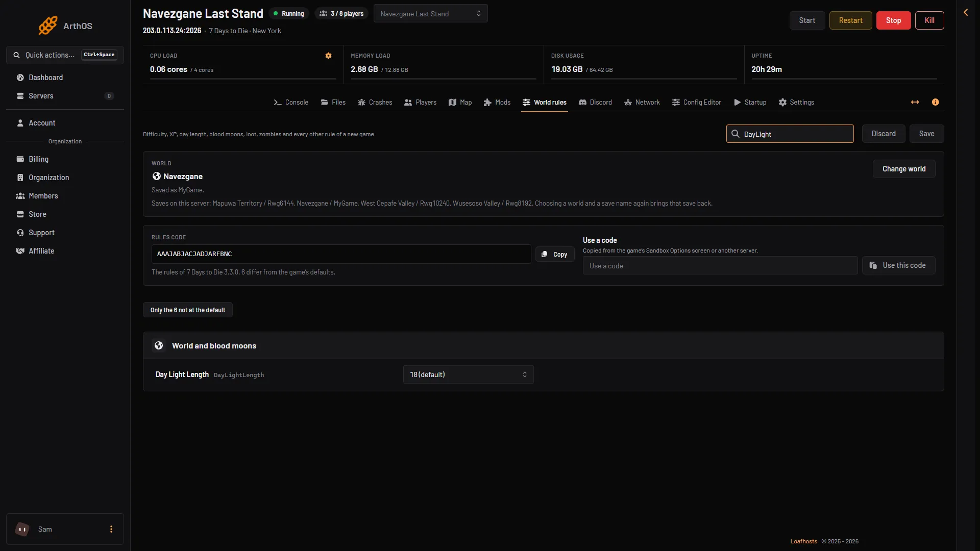Open the Members page
Screen dimensions: 980x551
click(x=65, y=196)
